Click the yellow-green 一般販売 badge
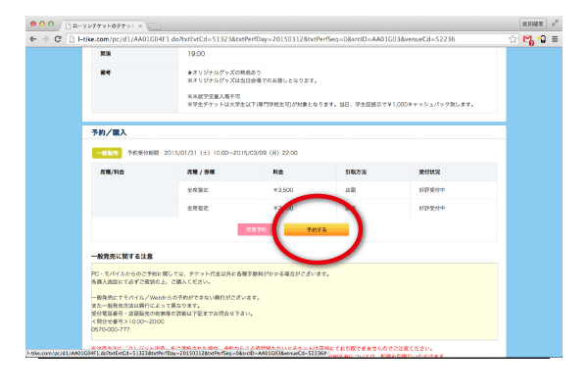Image resolution: width=588 pixels, height=392 pixels. pyautogui.click(x=107, y=153)
